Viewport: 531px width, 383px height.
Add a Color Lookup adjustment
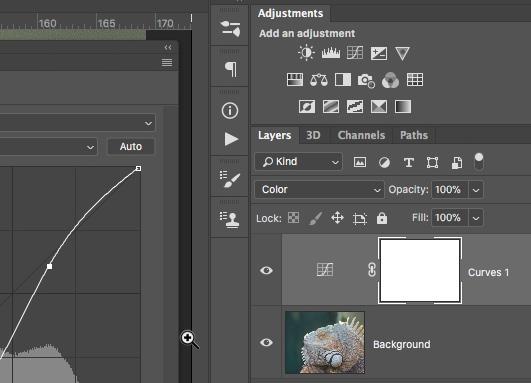pyautogui.click(x=415, y=80)
